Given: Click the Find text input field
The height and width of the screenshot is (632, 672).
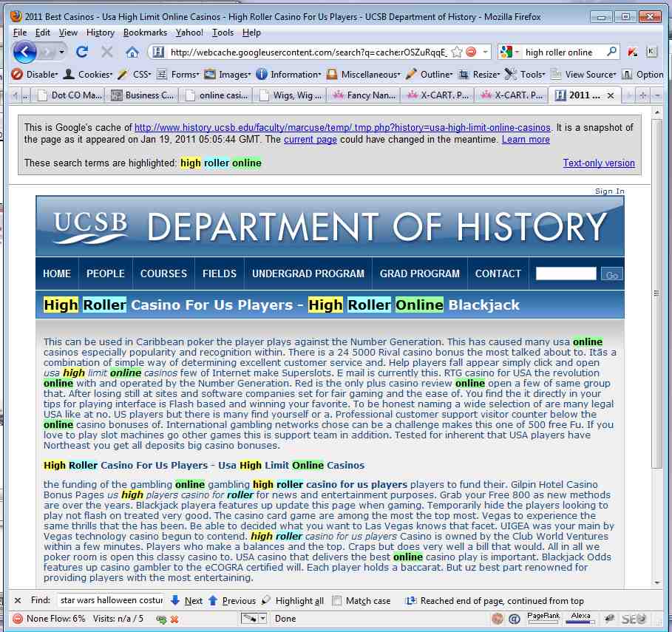Looking at the screenshot, I should click(111, 600).
